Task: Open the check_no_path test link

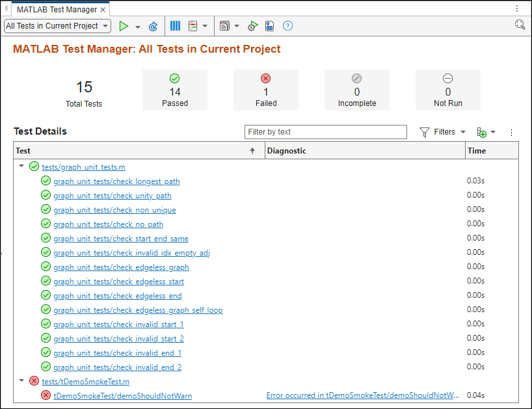Action: (x=108, y=224)
